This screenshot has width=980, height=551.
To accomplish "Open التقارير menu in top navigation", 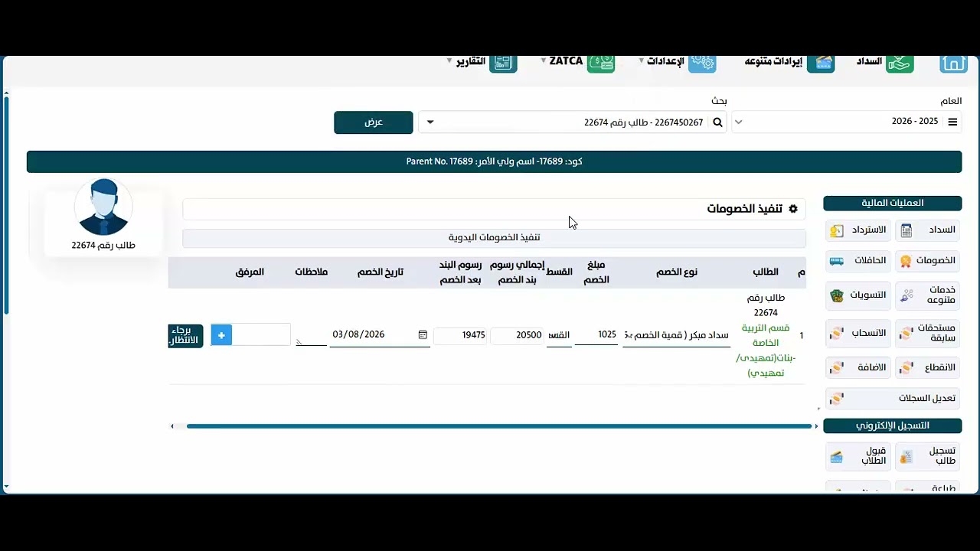I will pyautogui.click(x=471, y=61).
